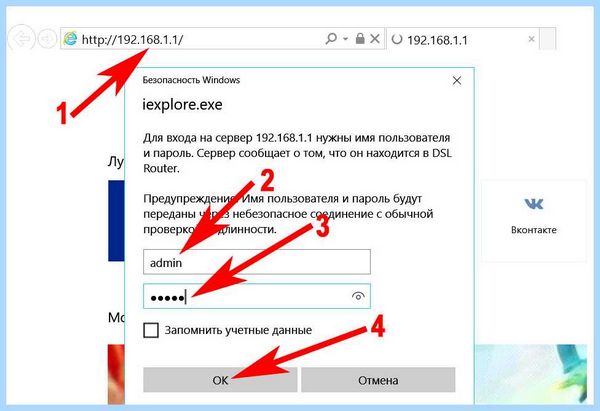Click the loading spinner on the tab
The width and height of the screenshot is (600, 411).
tap(397, 39)
